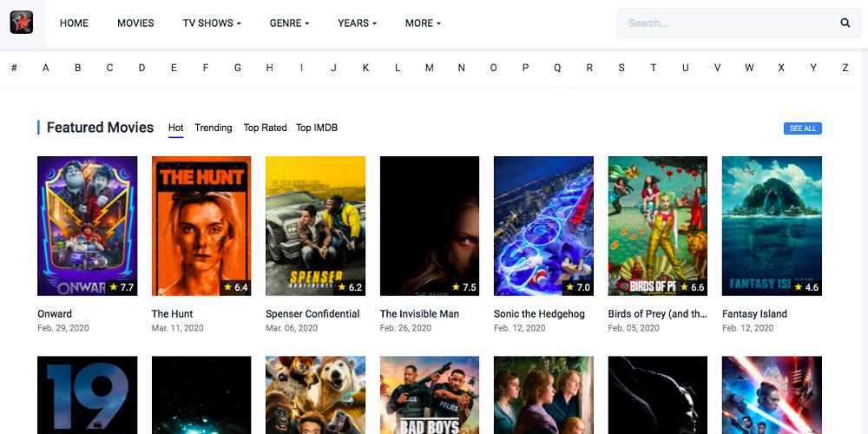The image size is (868, 434).
Task: Filter titles by letter F
Action: point(206,68)
